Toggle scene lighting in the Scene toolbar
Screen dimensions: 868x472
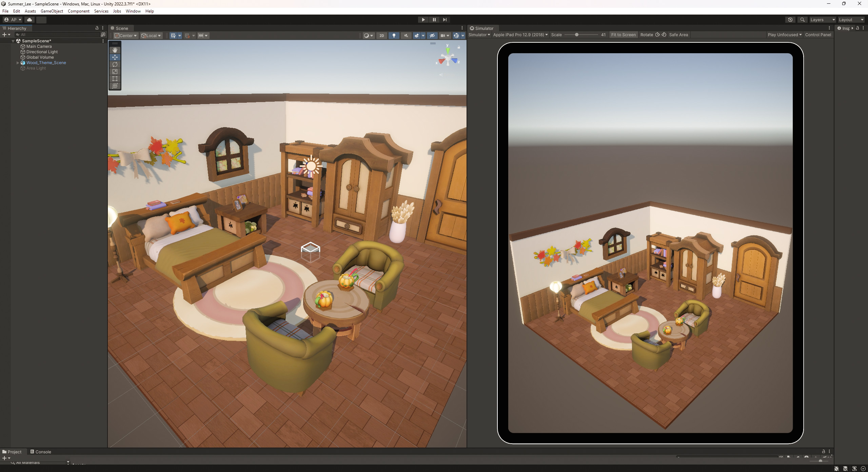pyautogui.click(x=393, y=35)
